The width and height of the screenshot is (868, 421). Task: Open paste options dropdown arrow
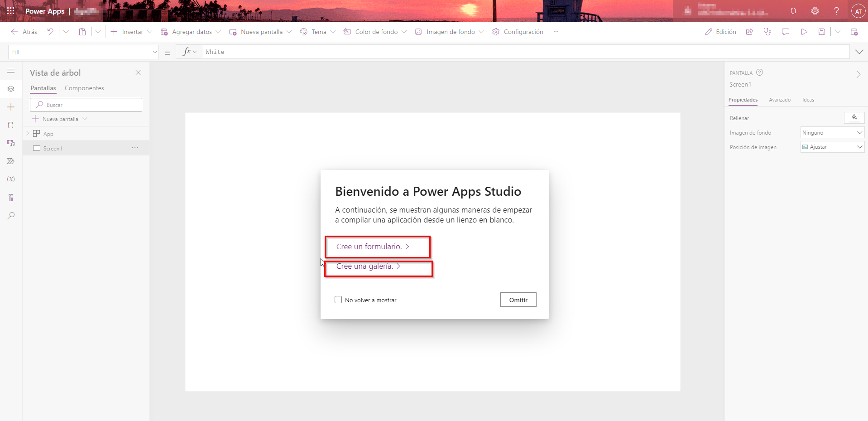tap(98, 32)
